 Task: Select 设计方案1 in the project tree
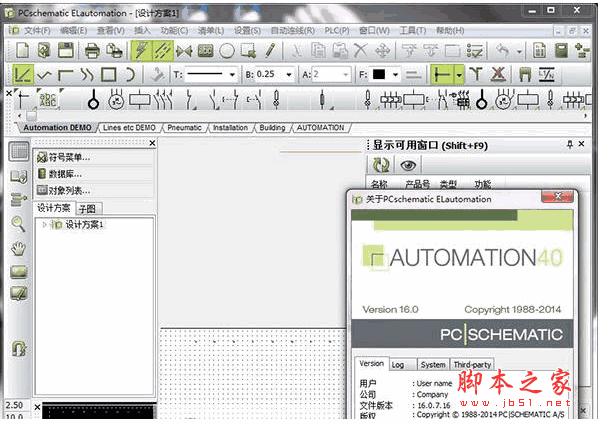click(x=85, y=225)
